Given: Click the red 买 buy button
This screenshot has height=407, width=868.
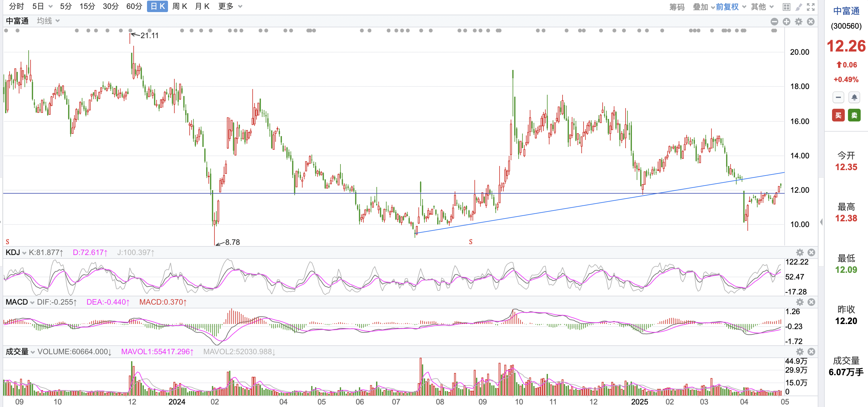Looking at the screenshot, I should pos(838,115).
